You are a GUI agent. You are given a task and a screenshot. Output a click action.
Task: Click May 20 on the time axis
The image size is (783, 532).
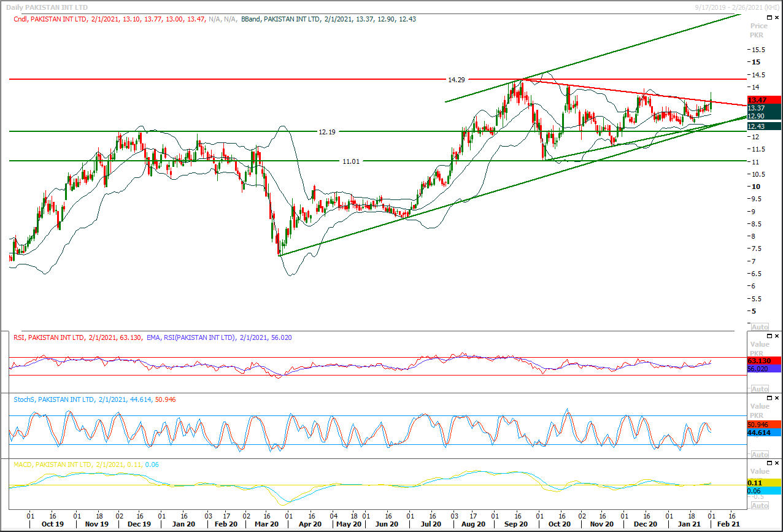pos(348,525)
